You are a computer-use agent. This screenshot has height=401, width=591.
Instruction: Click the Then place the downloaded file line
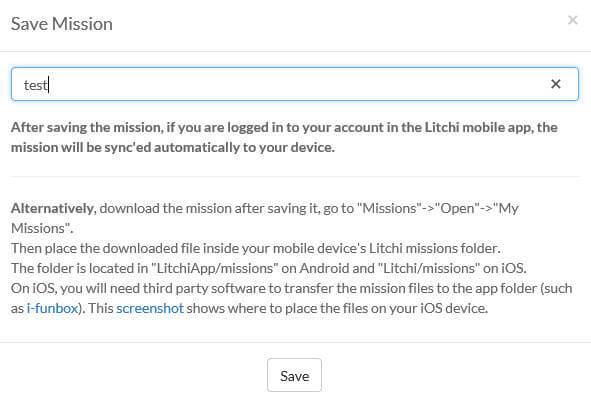(256, 248)
